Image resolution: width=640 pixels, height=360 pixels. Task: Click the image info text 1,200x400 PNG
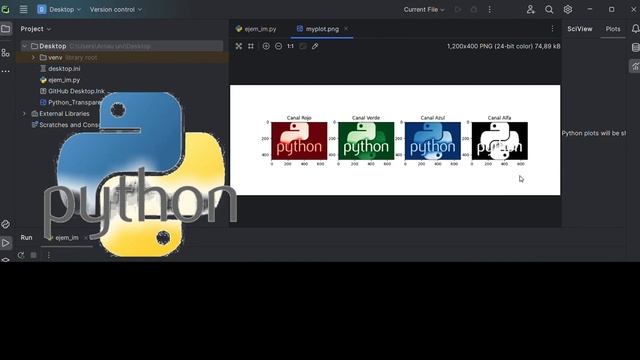pos(504,46)
